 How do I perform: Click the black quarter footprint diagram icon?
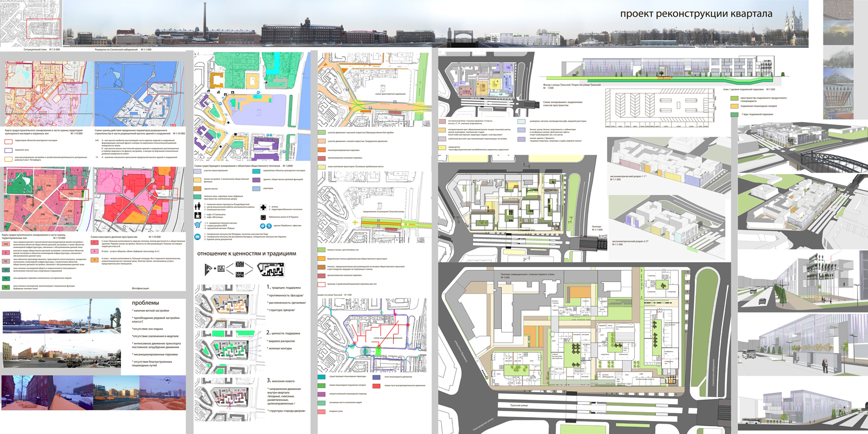271,270
